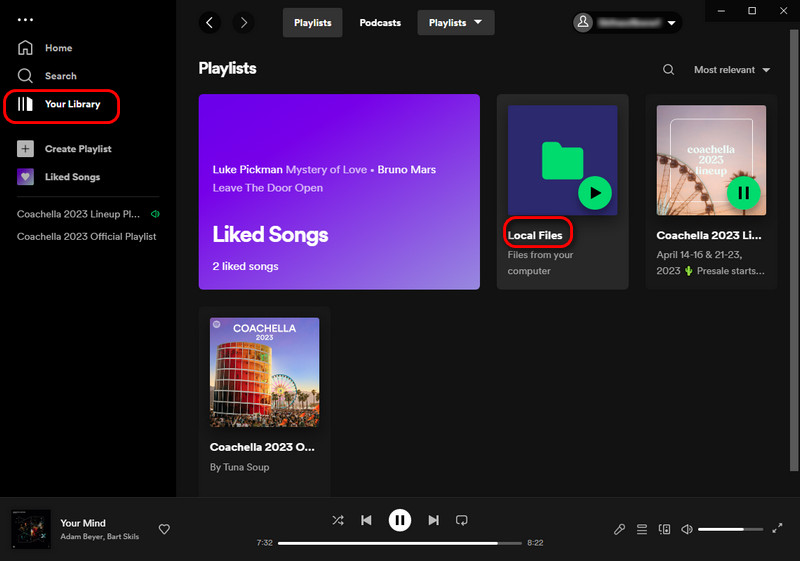
Task: Toggle repeat mode
Action: 462,520
